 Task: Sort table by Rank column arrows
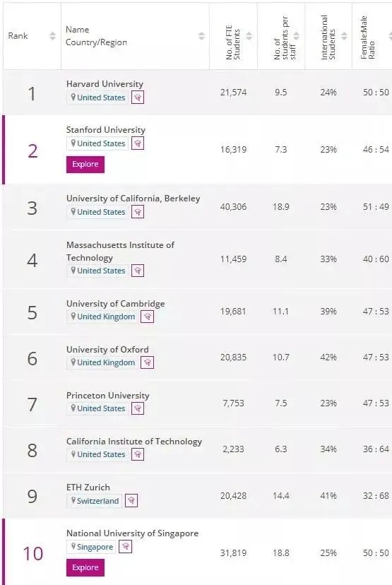click(x=52, y=36)
